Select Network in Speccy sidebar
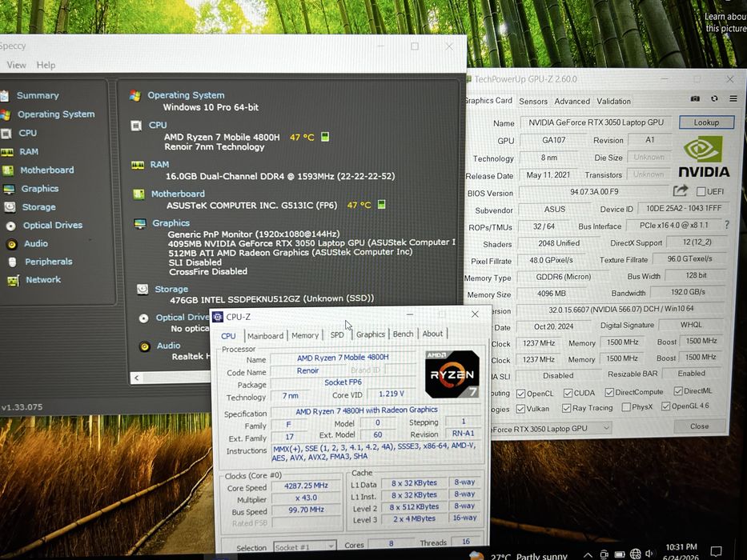Image resolution: width=747 pixels, height=560 pixels. click(x=43, y=279)
